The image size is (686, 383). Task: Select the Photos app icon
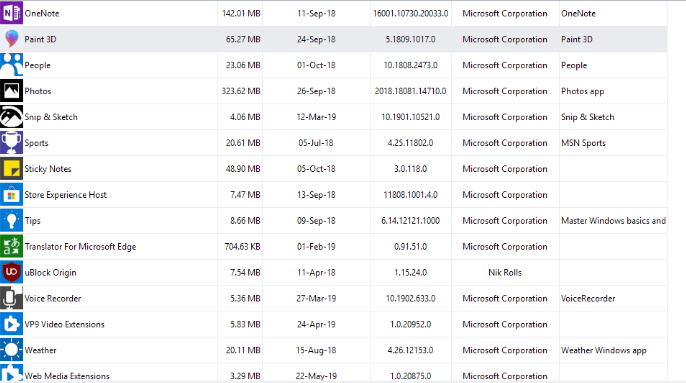11,91
